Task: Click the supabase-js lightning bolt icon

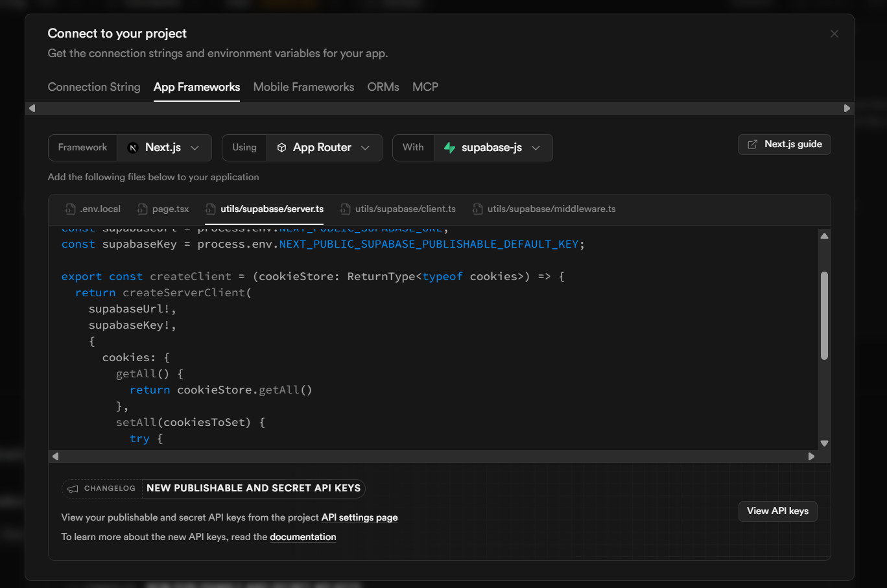Action: coord(449,148)
